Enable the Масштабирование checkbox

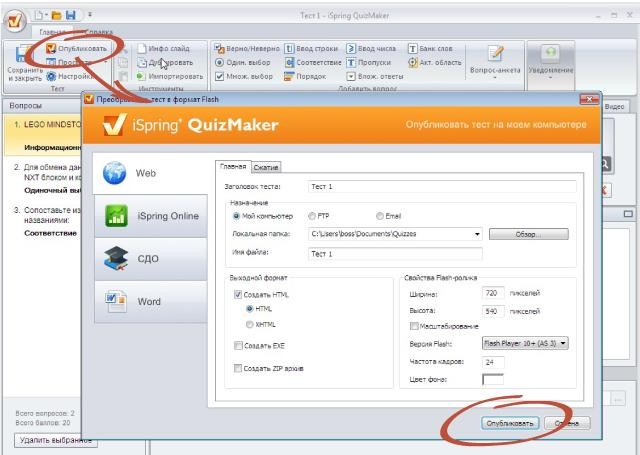coord(414,326)
